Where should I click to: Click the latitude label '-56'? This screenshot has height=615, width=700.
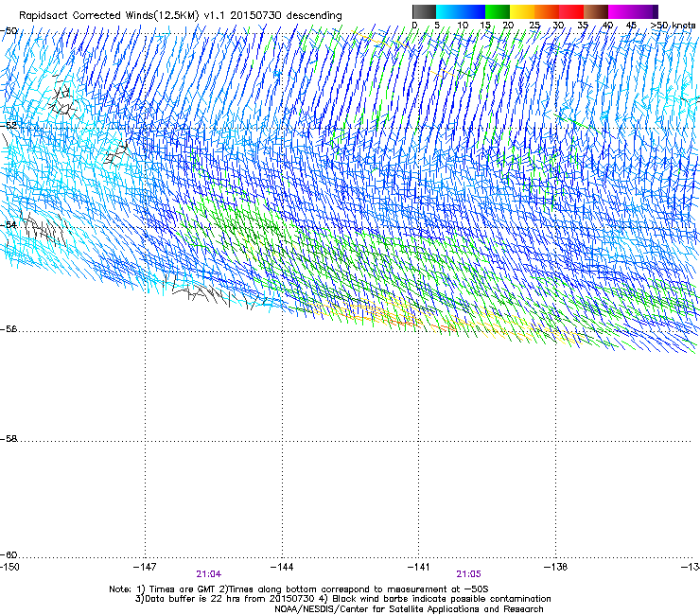pyautogui.click(x=9, y=329)
